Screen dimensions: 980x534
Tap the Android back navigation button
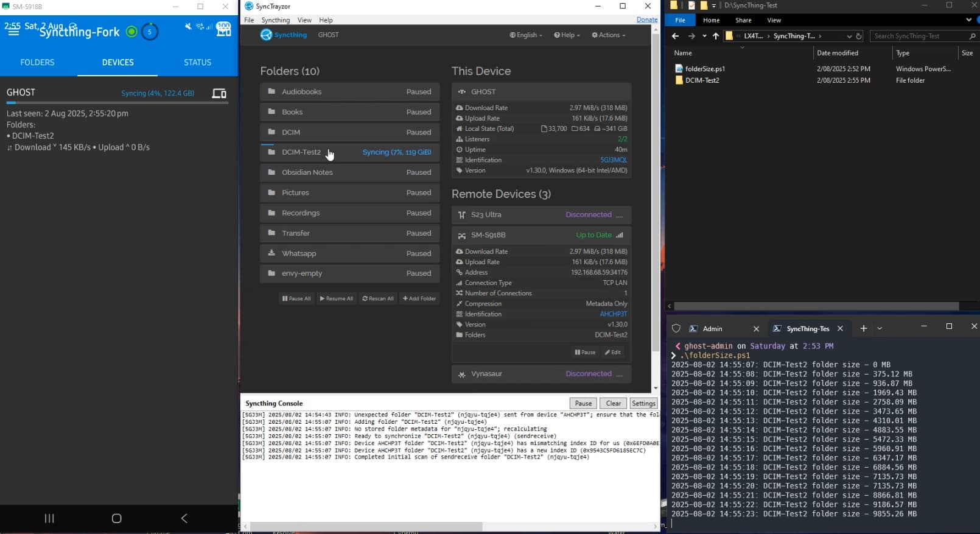point(184,518)
